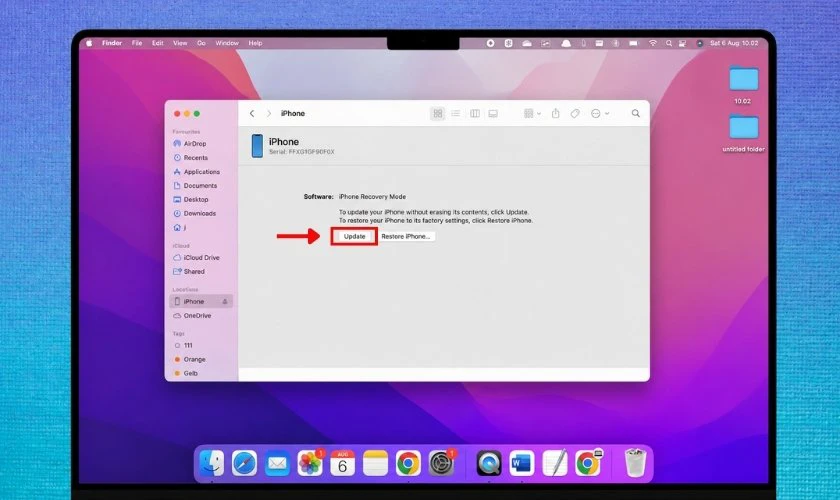Viewport: 840px width, 500px height.
Task: Launch Safari from the Dock
Action: pyautogui.click(x=244, y=463)
